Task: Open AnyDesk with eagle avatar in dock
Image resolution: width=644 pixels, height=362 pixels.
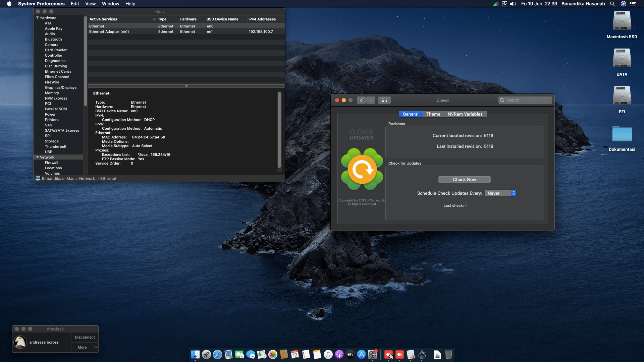Action: [388, 354]
